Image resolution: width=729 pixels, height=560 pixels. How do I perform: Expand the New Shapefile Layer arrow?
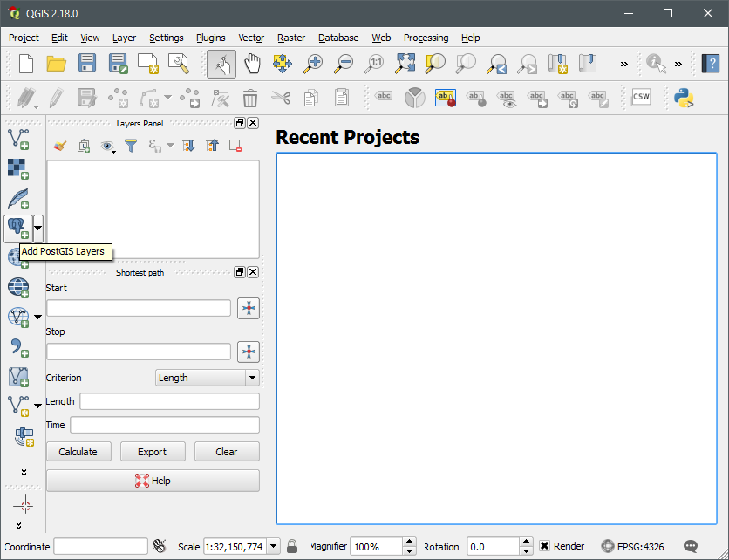tap(38, 406)
